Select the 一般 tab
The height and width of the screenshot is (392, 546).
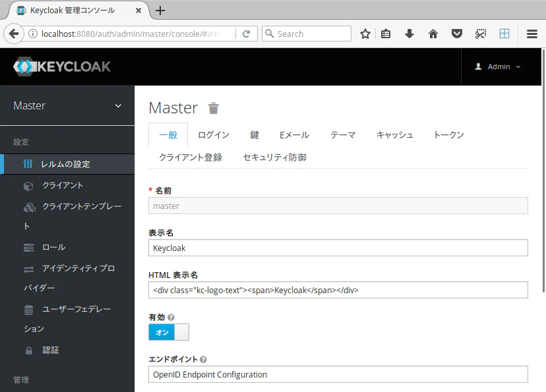click(168, 134)
